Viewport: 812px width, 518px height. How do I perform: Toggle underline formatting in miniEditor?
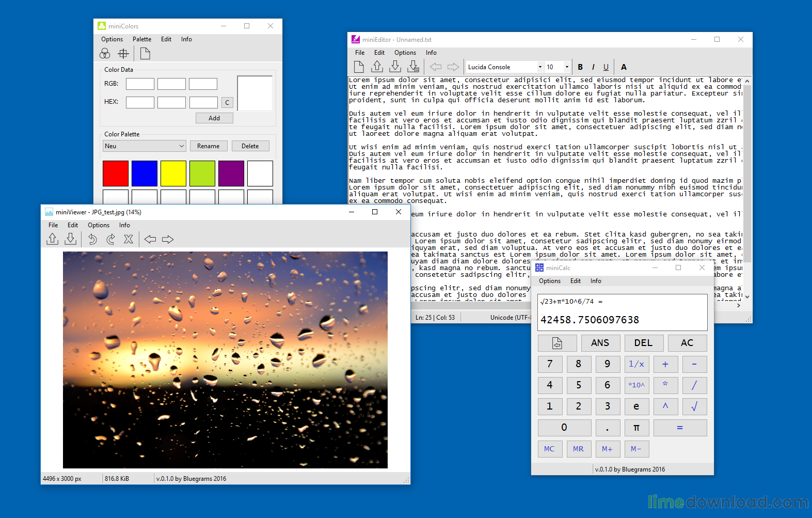[x=606, y=67]
